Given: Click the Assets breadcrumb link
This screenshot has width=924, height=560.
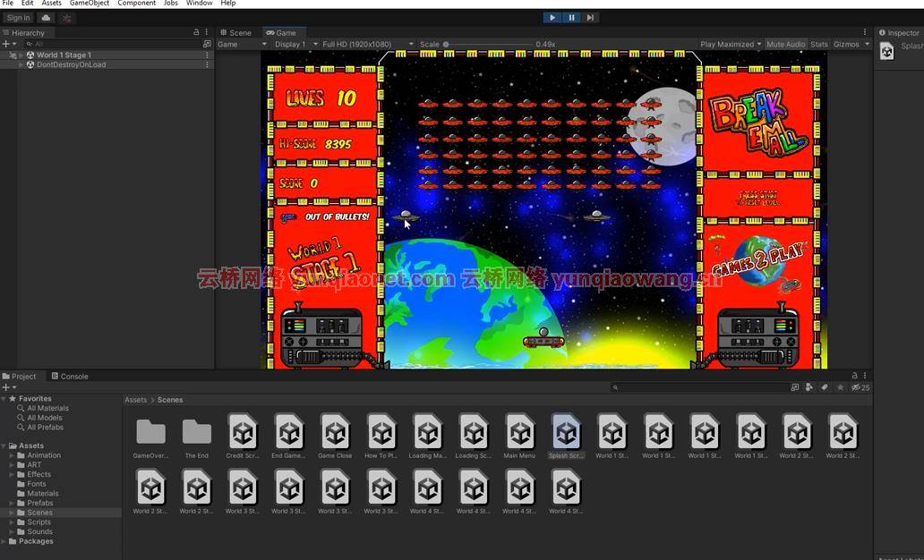Looking at the screenshot, I should 135,400.
